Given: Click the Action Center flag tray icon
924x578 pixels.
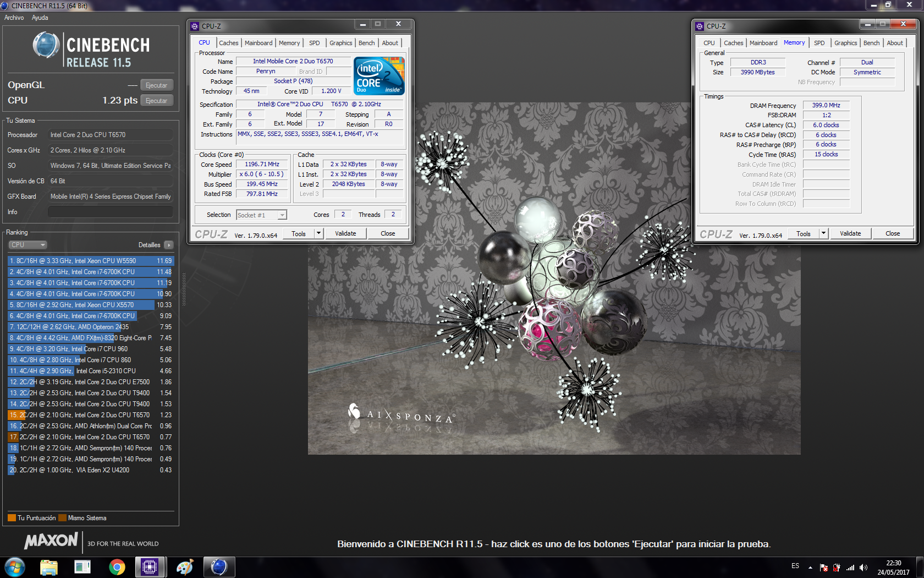Looking at the screenshot, I should tap(824, 568).
